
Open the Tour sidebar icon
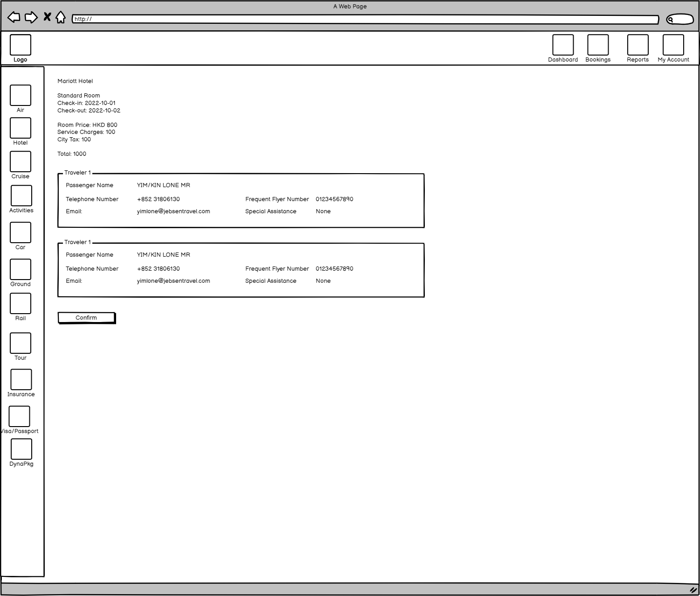click(x=21, y=343)
